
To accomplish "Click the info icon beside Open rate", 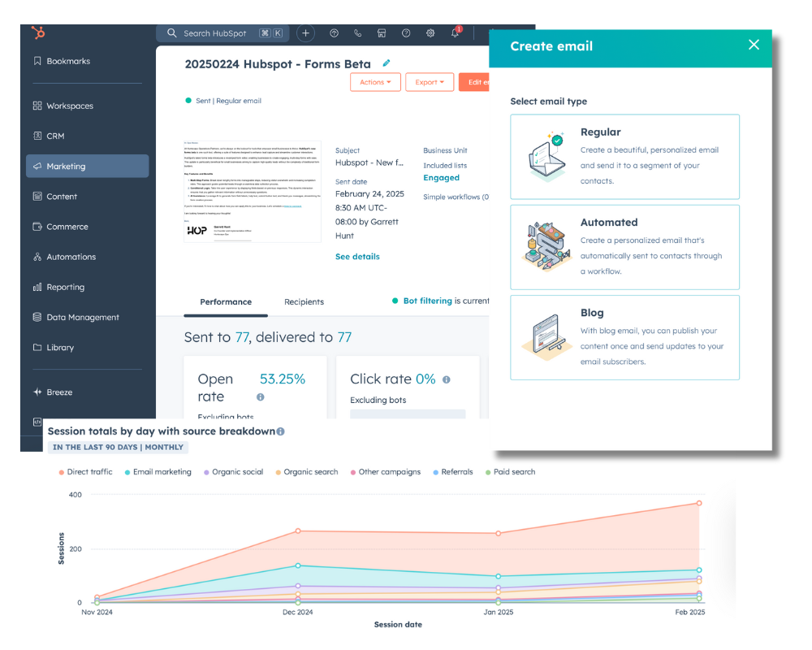I will tap(261, 397).
